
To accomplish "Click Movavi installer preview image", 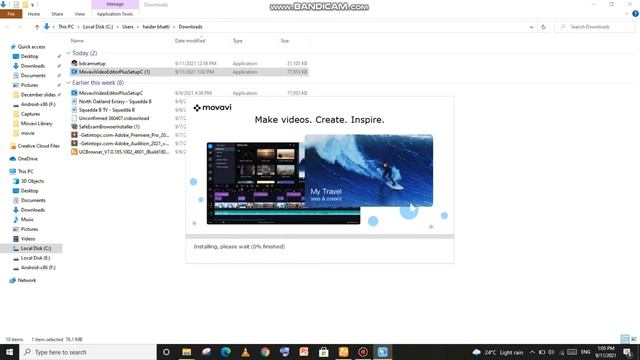I will [320, 179].
